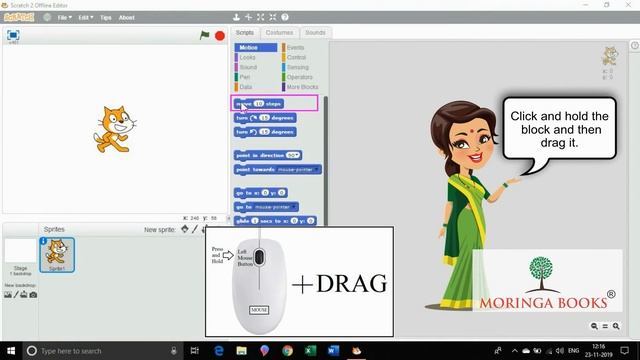Click y value field in go to x y block

point(281,193)
